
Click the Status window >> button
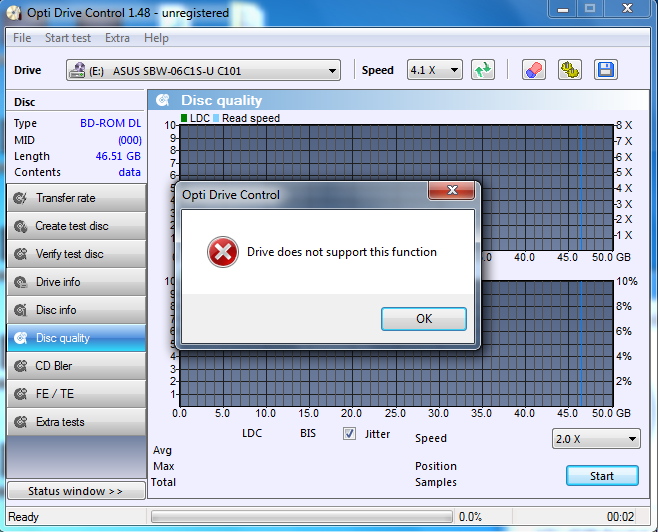click(x=76, y=491)
